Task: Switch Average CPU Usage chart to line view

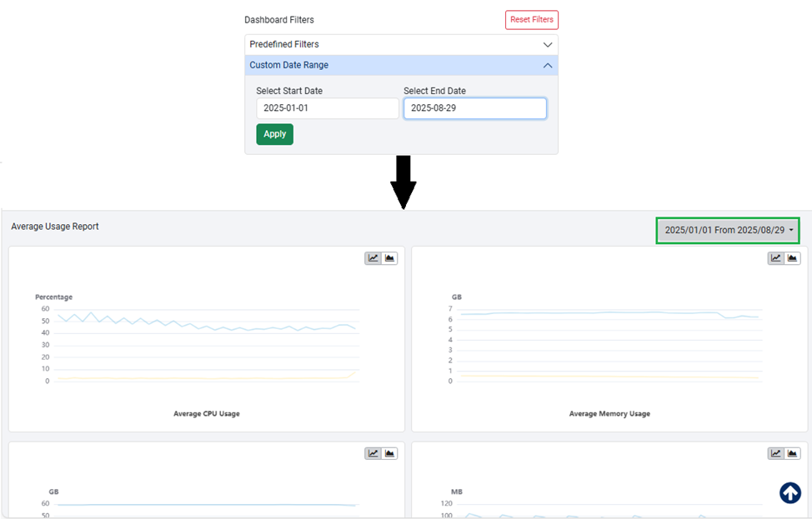Action: (373, 258)
